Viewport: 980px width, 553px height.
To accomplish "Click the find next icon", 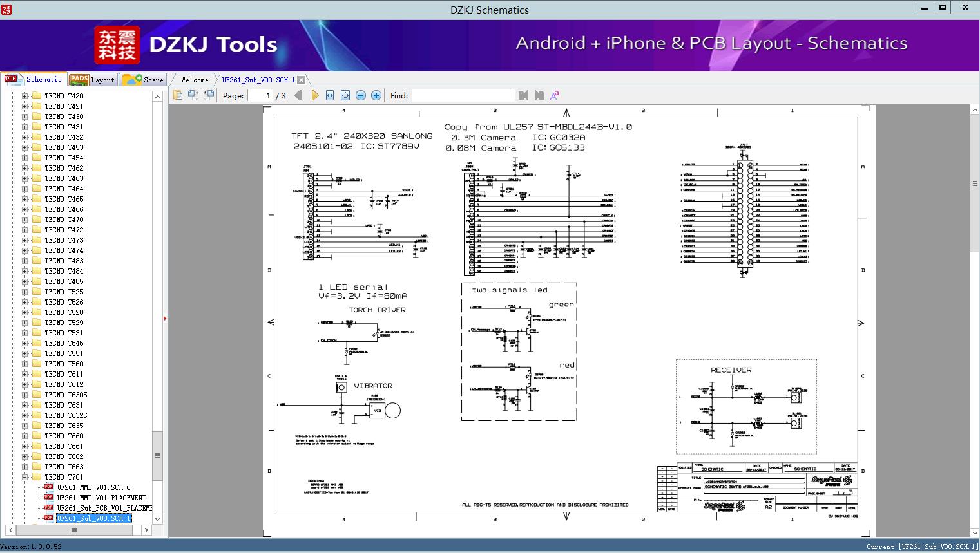I will coord(539,95).
